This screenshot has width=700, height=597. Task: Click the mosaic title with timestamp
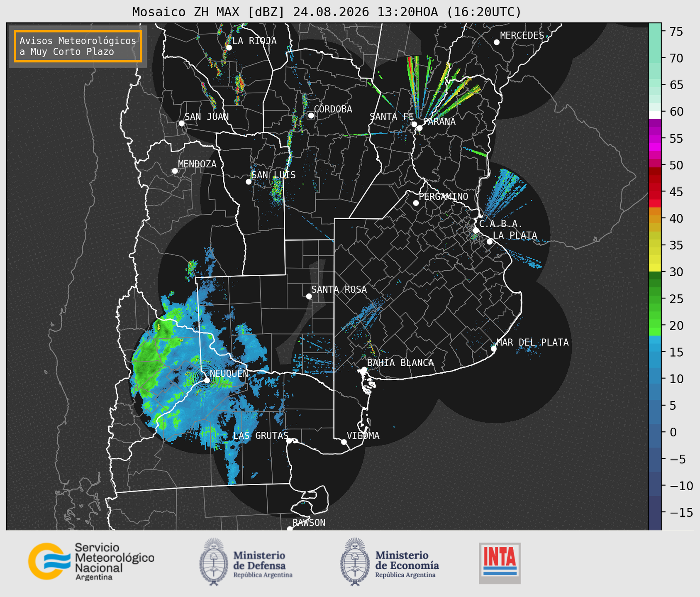(327, 12)
